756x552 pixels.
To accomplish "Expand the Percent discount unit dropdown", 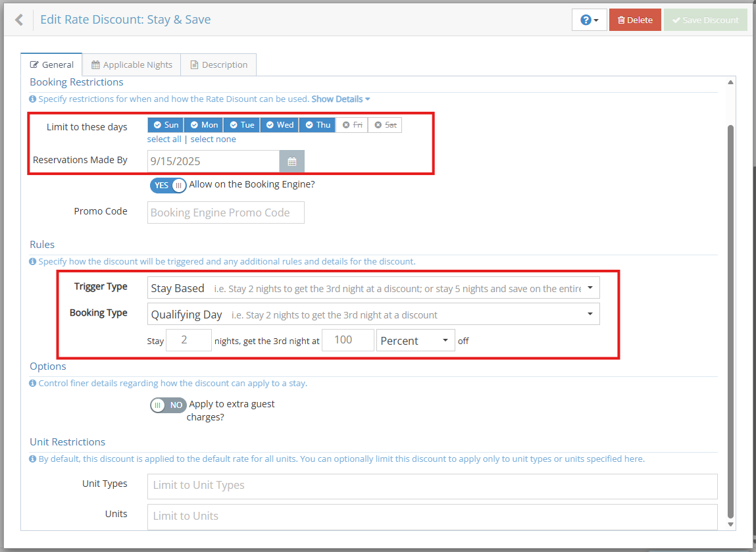I will 415,341.
